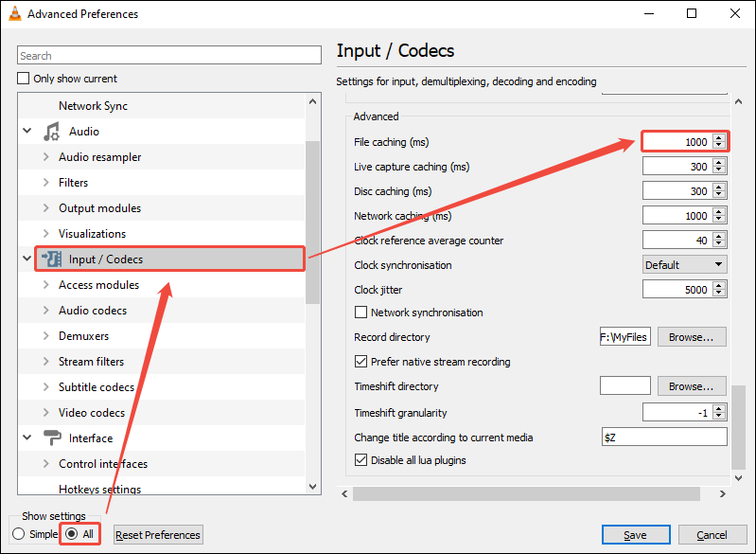
Task: Expand the Video codecs item
Action: (46, 413)
